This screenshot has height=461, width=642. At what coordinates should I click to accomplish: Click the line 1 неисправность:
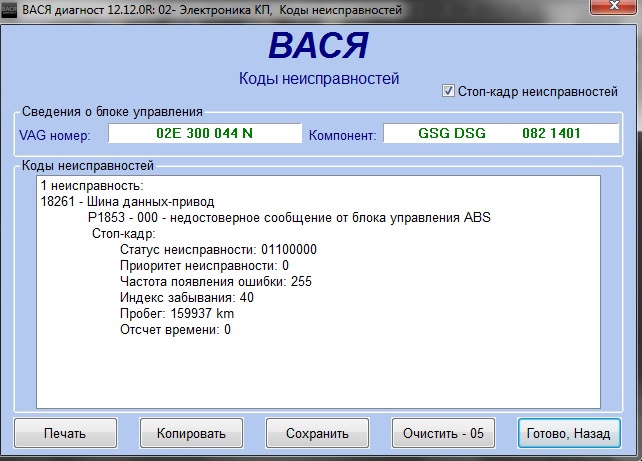pos(92,186)
